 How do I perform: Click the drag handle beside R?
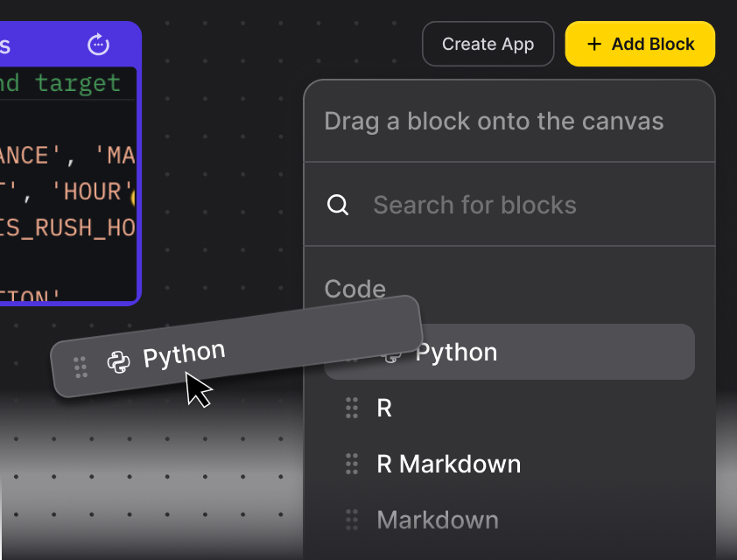coord(352,408)
